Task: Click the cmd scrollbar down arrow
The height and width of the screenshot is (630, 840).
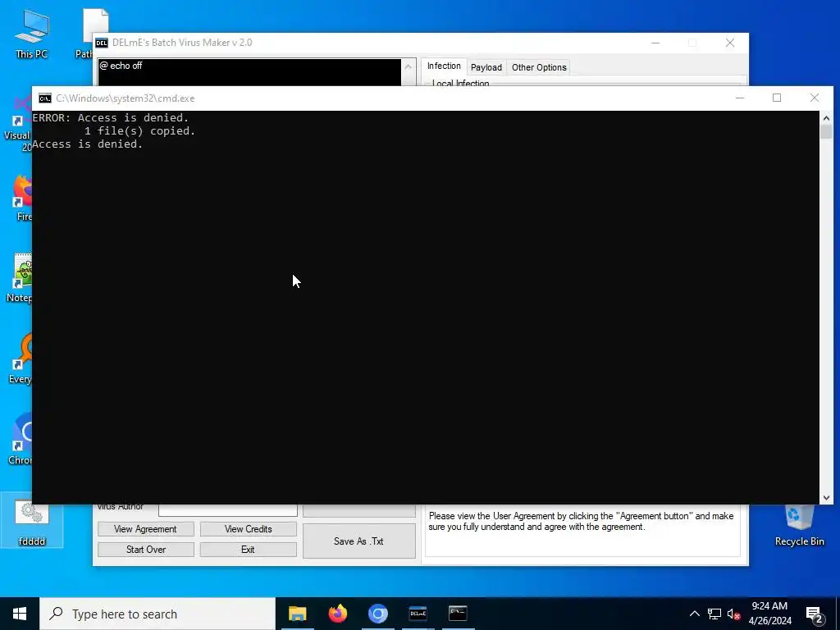Action: pyautogui.click(x=826, y=498)
